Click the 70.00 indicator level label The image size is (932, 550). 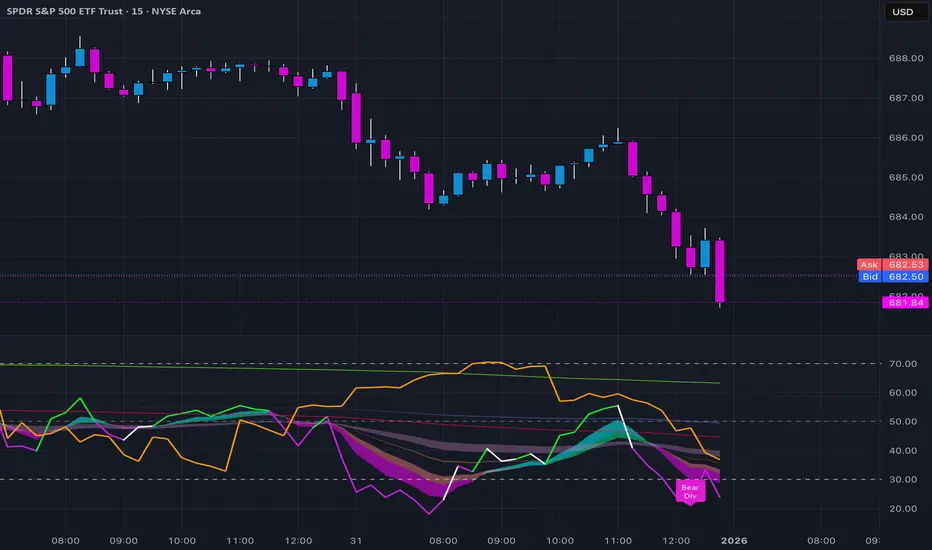point(903,364)
